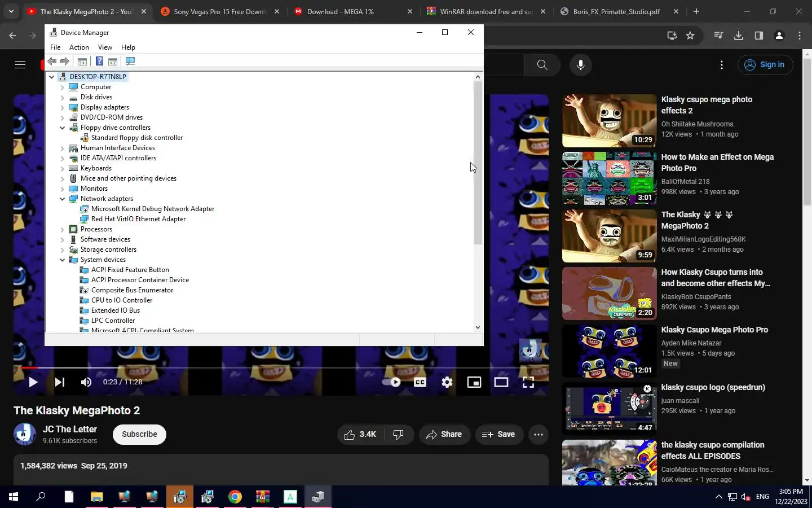Click Back arrow in Device Manager toolbar
The image size is (812, 508).
52,61
